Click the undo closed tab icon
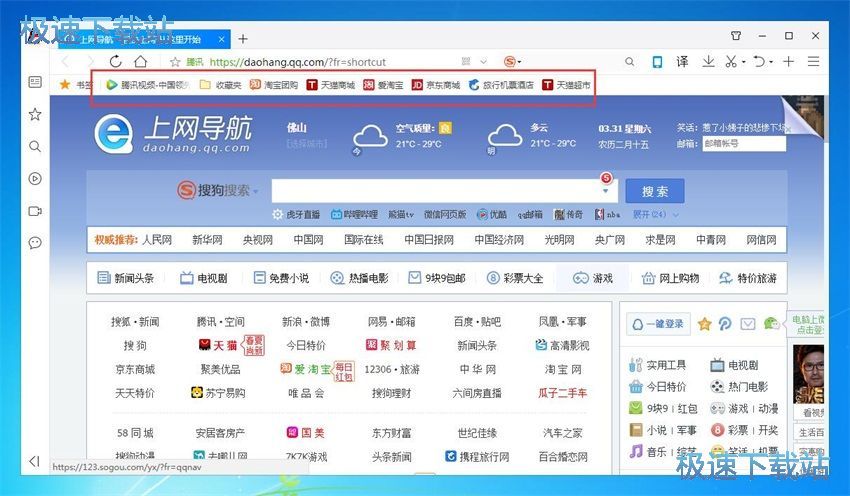This screenshot has height=496, width=850. pyautogui.click(x=760, y=61)
